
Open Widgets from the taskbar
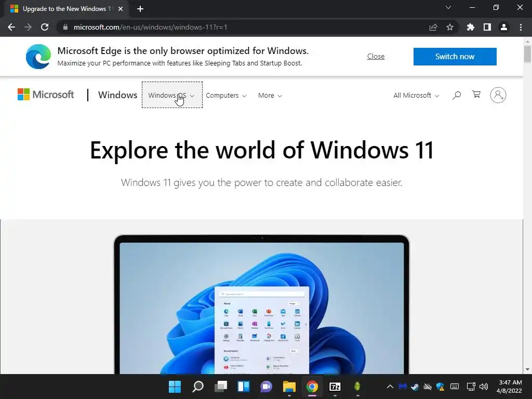pos(244,387)
